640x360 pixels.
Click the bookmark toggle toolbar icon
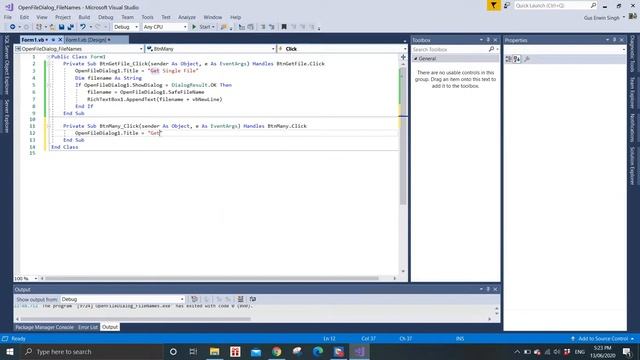[x=284, y=27]
